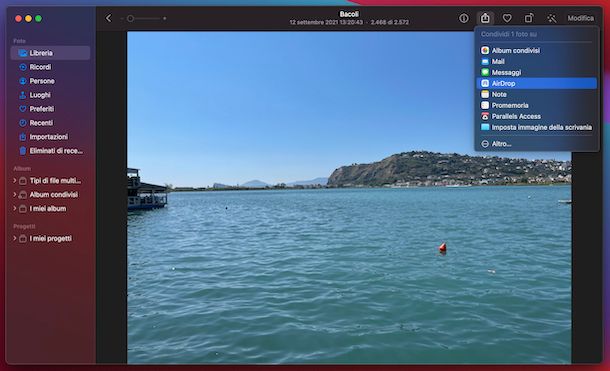610x371 pixels.
Task: Choose Note in the share menu
Action: tap(536, 94)
